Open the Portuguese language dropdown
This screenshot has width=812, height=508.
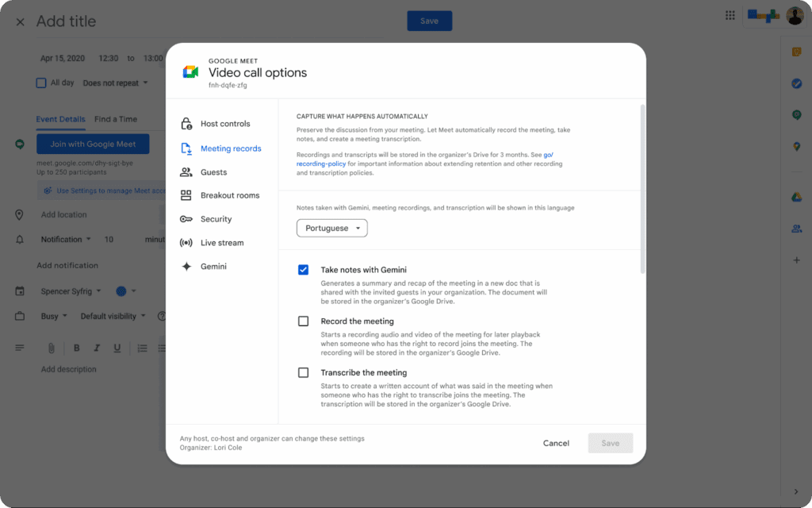coord(332,228)
